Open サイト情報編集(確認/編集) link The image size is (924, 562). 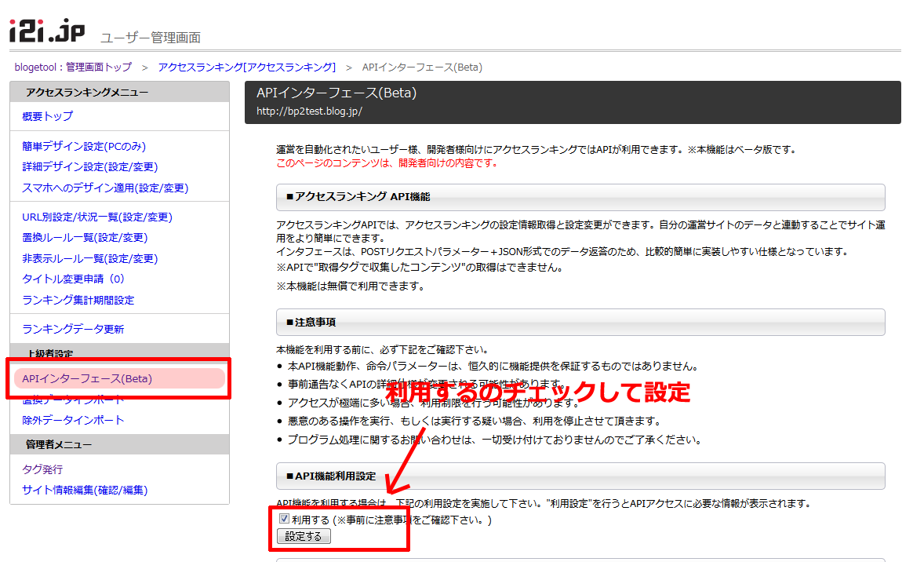tap(85, 490)
